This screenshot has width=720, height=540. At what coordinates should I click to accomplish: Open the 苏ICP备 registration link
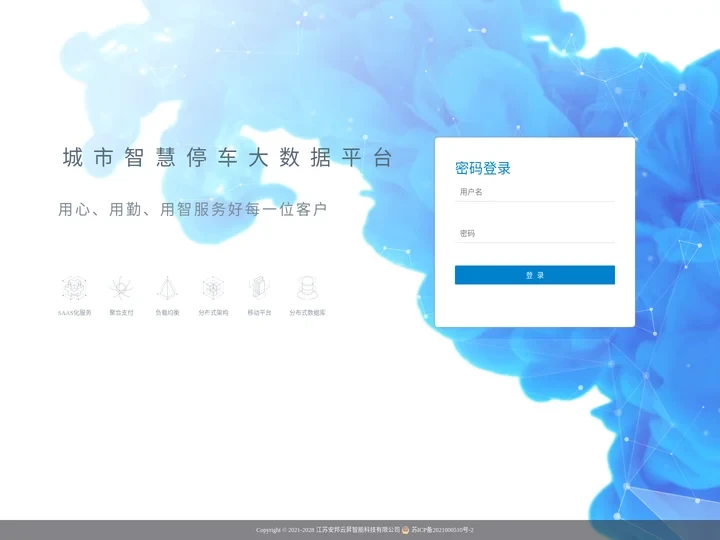click(x=442, y=530)
